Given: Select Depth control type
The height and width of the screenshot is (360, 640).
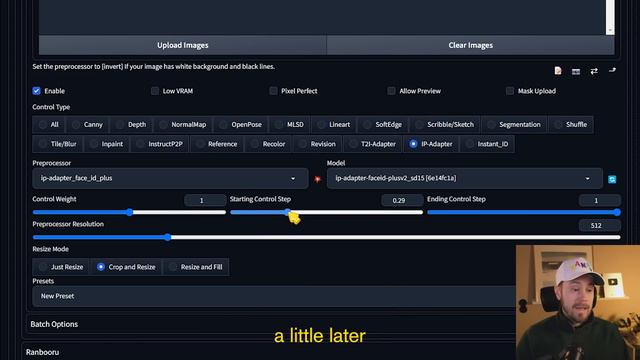Looking at the screenshot, I should 131,124.
